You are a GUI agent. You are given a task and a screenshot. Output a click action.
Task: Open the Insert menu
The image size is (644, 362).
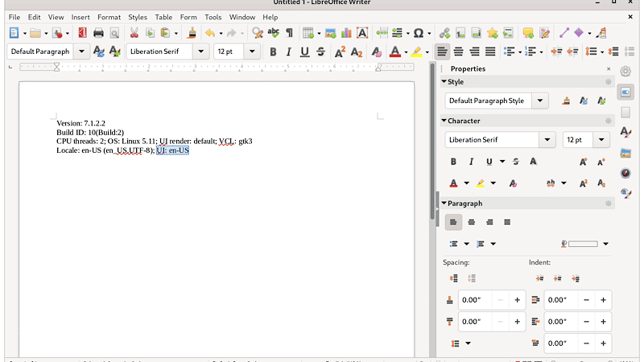click(80, 17)
